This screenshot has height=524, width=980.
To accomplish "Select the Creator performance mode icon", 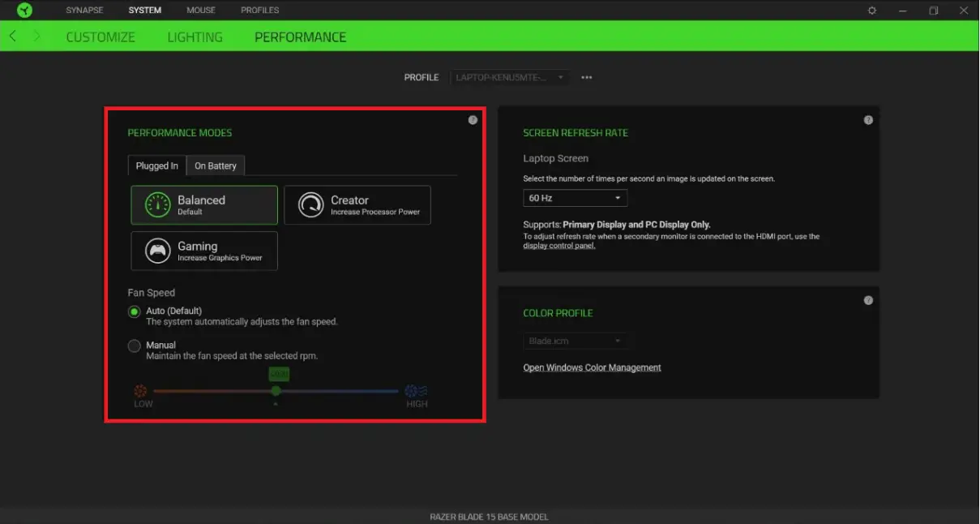I will (x=310, y=204).
